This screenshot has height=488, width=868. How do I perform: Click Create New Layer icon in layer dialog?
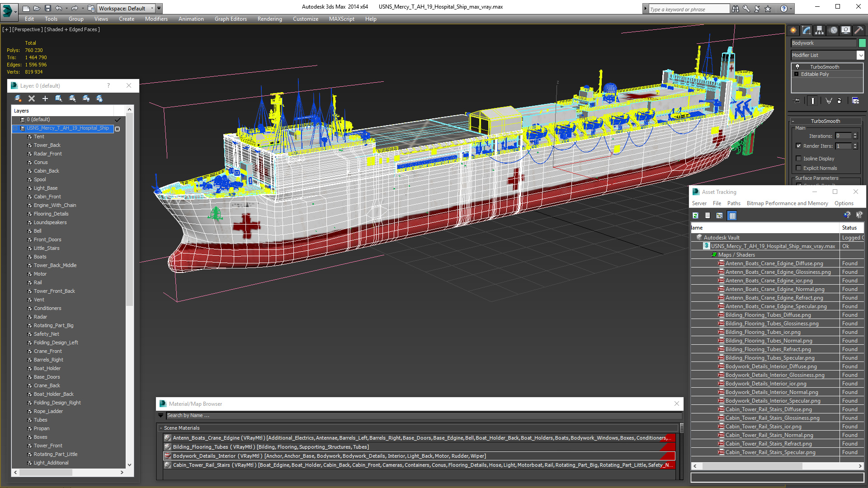point(18,99)
